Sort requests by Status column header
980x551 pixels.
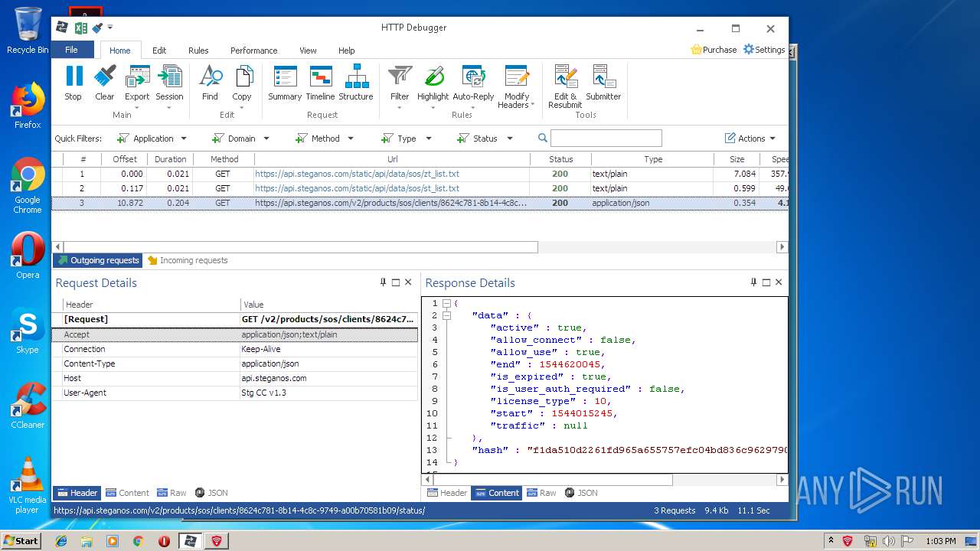[x=560, y=159]
